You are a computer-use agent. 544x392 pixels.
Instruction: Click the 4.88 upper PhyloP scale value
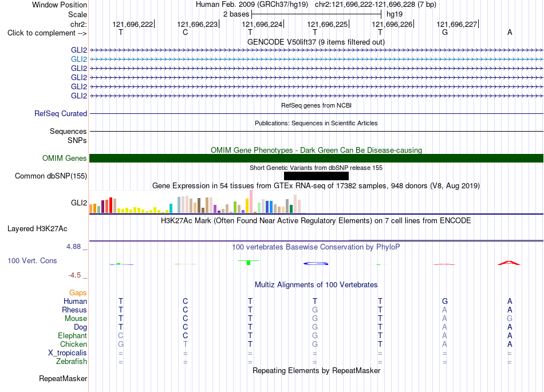[73, 247]
